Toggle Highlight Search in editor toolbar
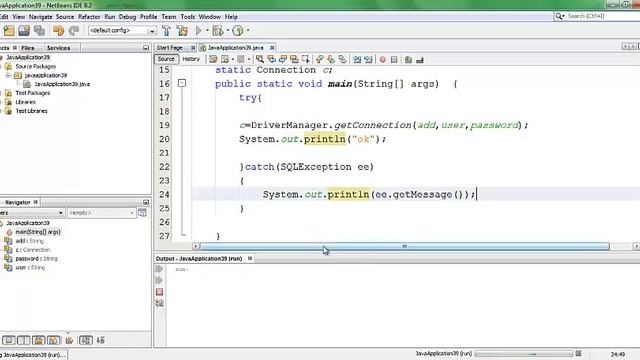The height and width of the screenshot is (360, 640). [294, 60]
